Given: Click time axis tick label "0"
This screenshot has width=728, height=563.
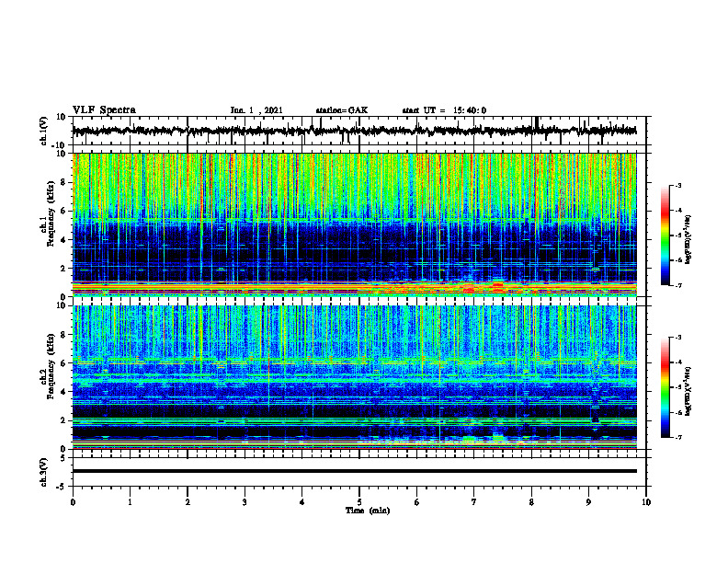Looking at the screenshot, I should coord(73,502).
